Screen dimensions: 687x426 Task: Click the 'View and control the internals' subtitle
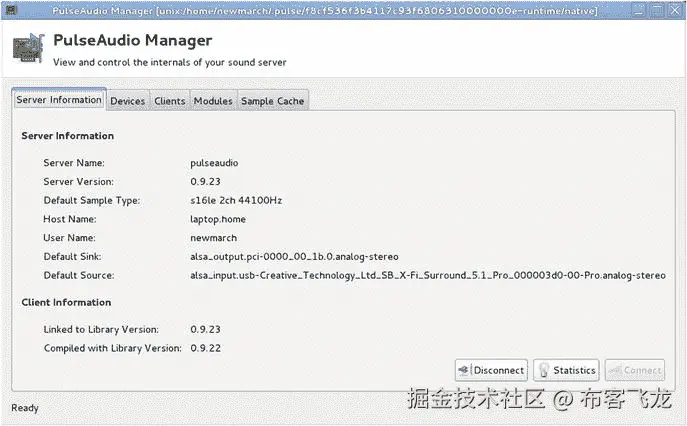170,62
